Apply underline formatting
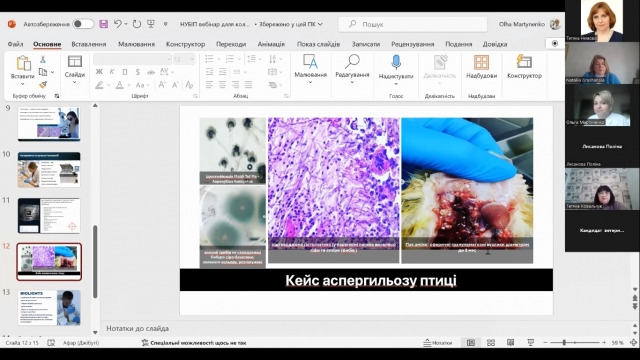This screenshot has width=640, height=360. (125, 72)
